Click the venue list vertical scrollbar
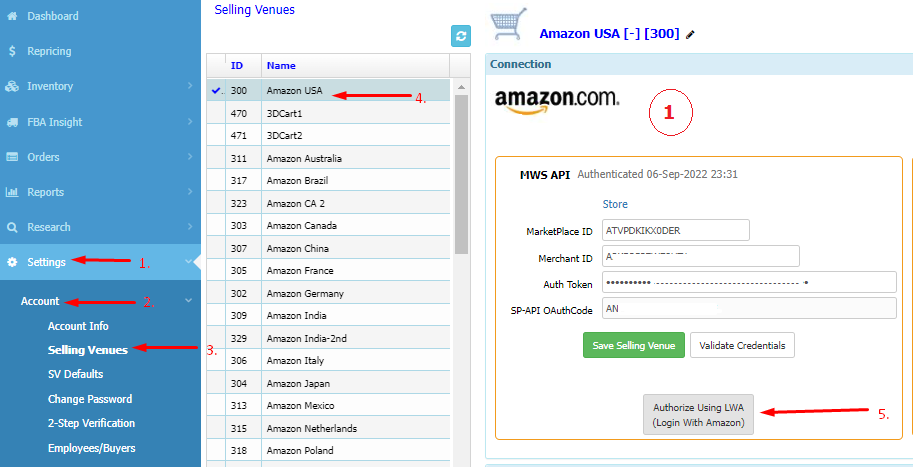This screenshot has height=467, width=913. 461,170
